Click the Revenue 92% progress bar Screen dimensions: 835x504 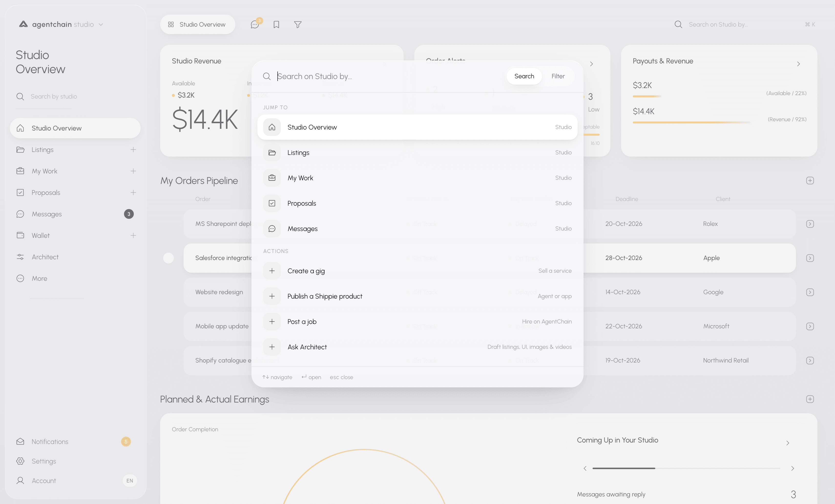[691, 122]
